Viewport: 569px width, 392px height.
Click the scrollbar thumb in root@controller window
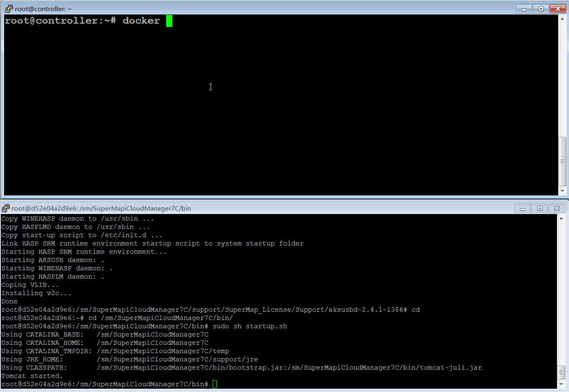pos(562,161)
